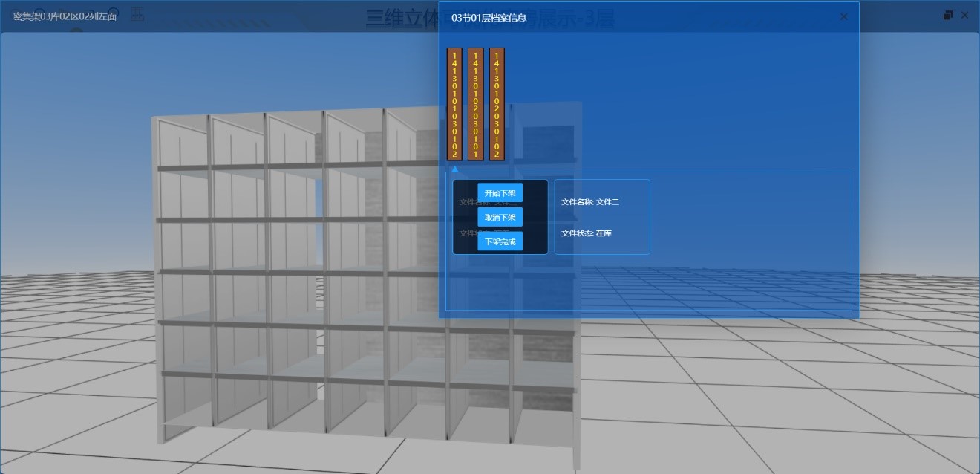Click the triangle pointer under the first archive
Screen dimensions: 980x474
coord(455,169)
